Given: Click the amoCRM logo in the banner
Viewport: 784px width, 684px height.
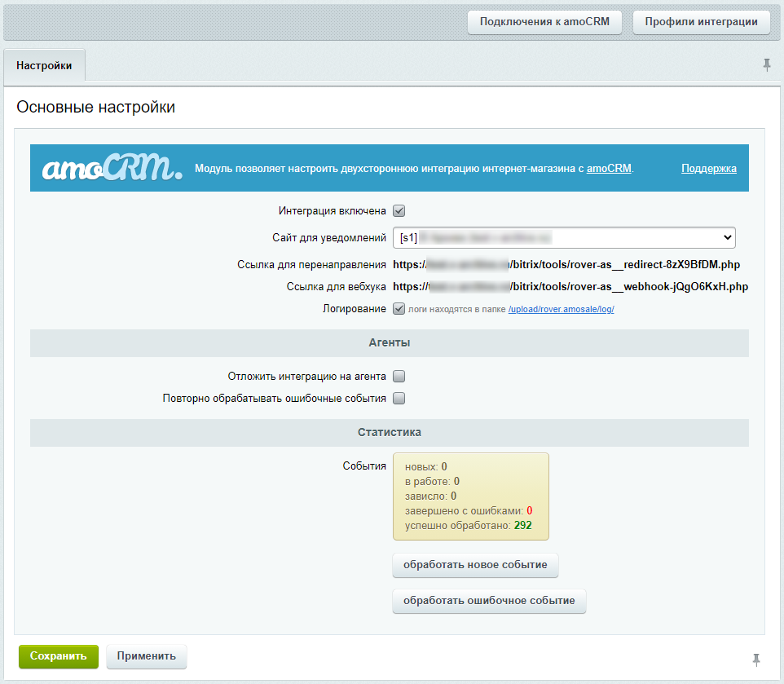Looking at the screenshot, I should click(110, 167).
